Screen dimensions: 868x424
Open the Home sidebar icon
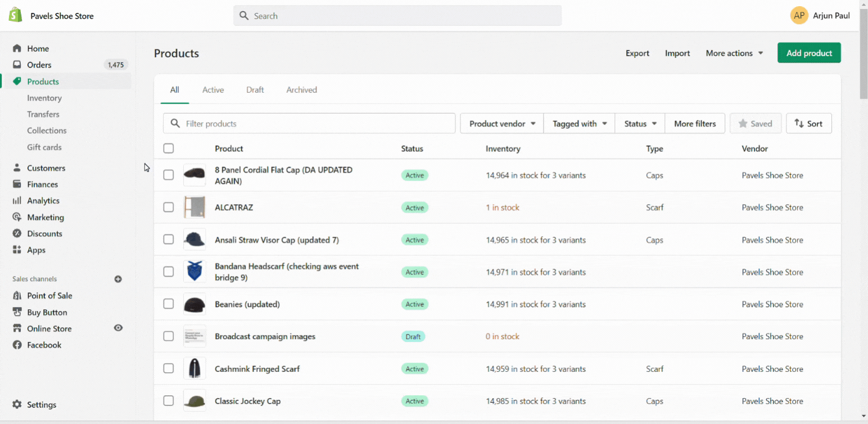pyautogui.click(x=17, y=48)
